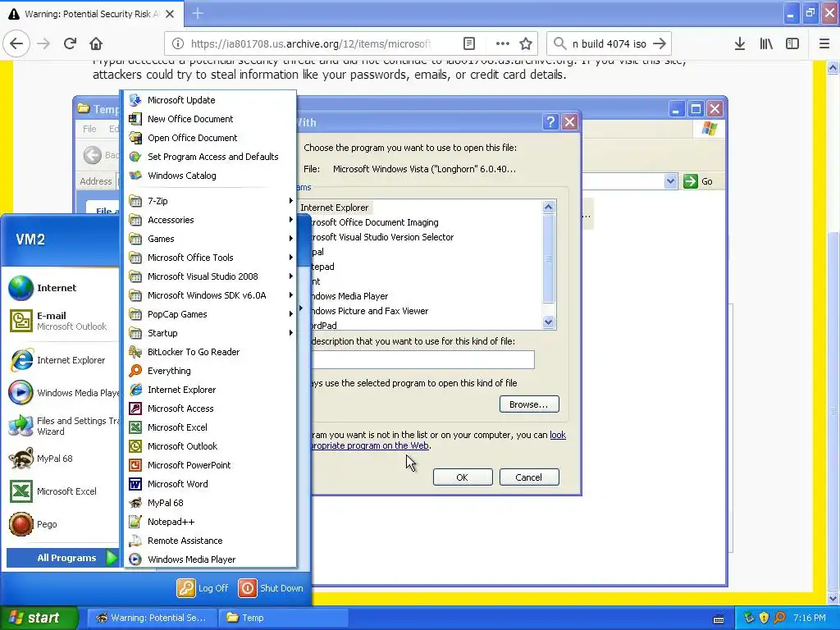Screen dimensions: 840x630
Task: Click Log Off key icon
Action: click(x=186, y=588)
